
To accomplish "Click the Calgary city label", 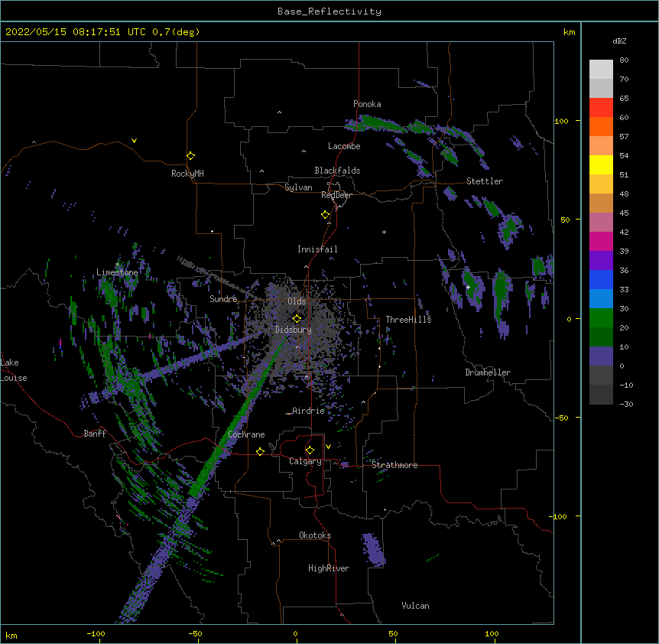I will coord(305,461).
